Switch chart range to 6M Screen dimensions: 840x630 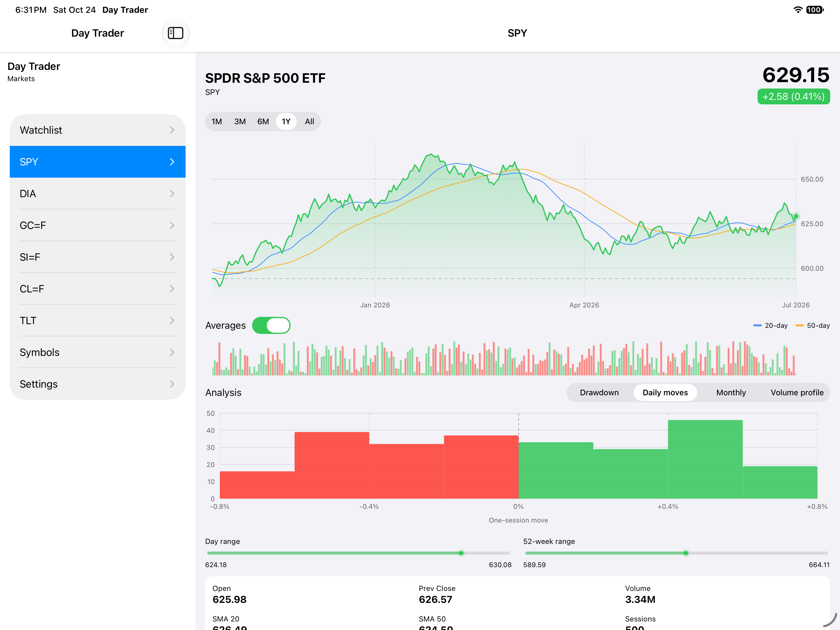point(263,121)
